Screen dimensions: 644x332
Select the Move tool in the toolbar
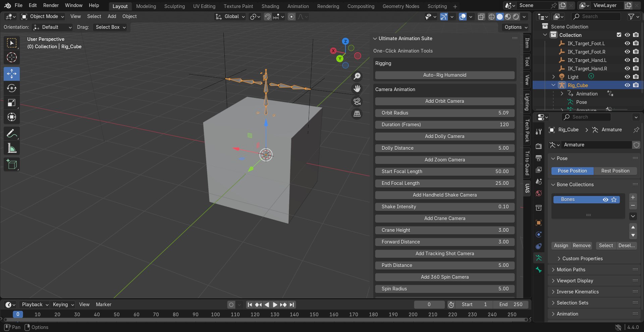click(12, 74)
